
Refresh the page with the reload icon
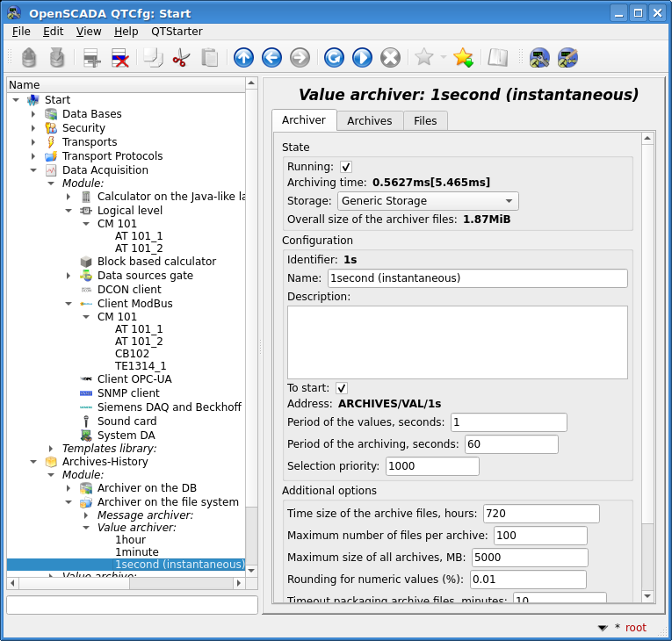point(334,58)
